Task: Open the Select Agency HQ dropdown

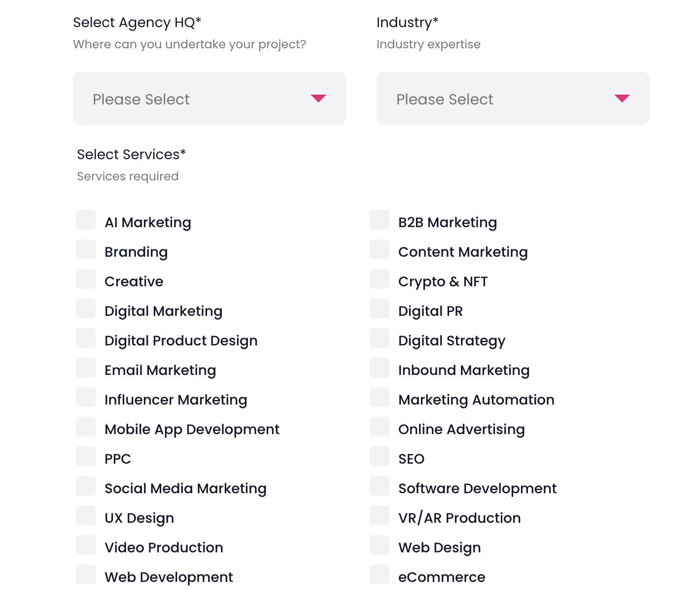Action: click(209, 99)
